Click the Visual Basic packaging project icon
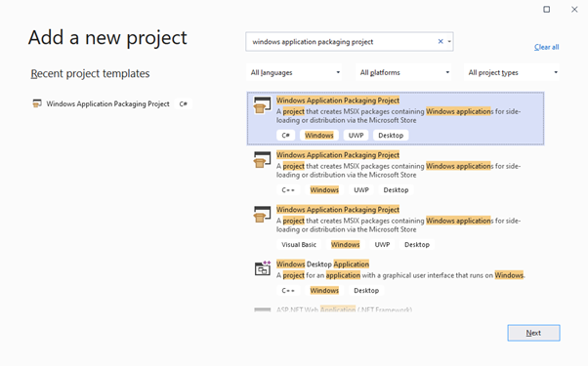Screen dimensions: 588x366 pyautogui.click(x=262, y=215)
